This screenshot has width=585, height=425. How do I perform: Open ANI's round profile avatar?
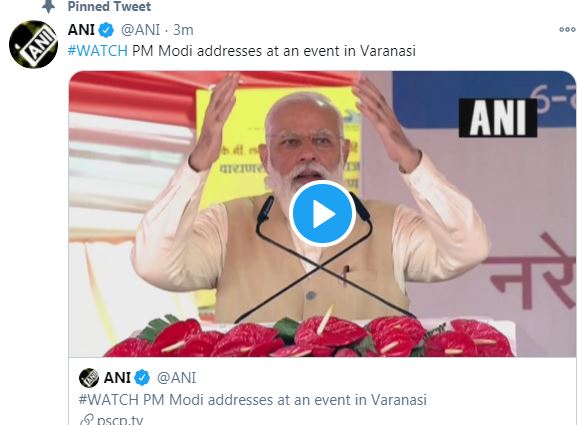click(33, 44)
